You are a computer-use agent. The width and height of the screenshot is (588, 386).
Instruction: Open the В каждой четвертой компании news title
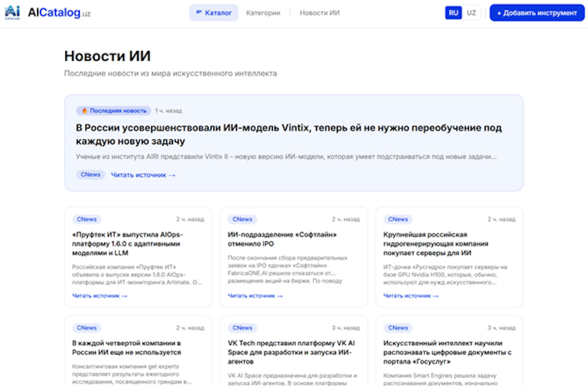pos(126,348)
